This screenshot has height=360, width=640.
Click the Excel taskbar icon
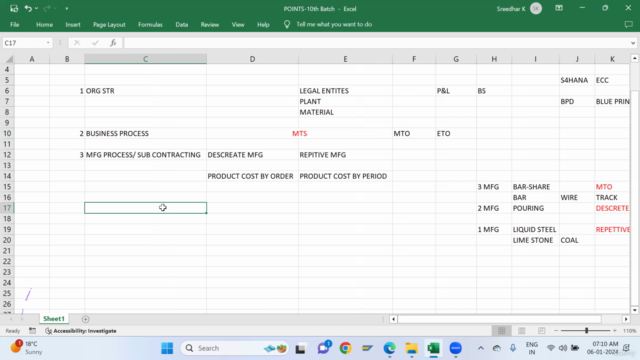(433, 348)
